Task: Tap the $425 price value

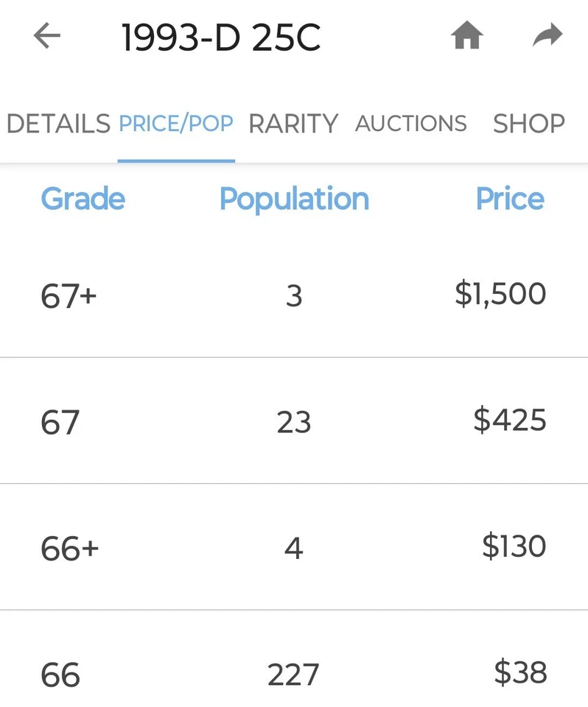Action: click(509, 421)
